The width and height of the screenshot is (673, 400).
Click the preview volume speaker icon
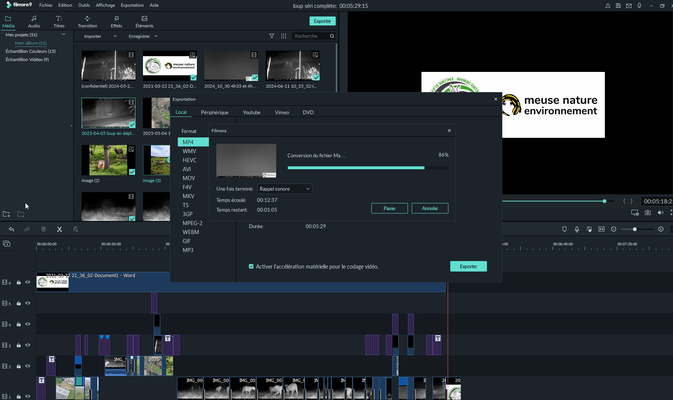point(660,212)
